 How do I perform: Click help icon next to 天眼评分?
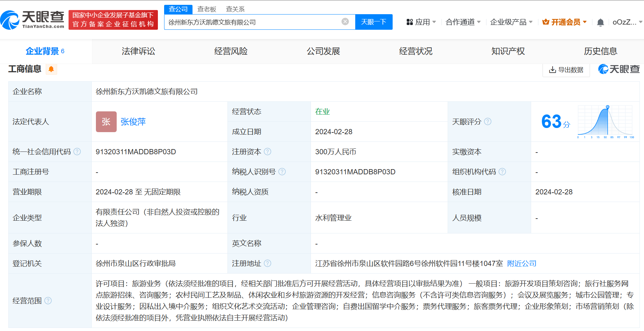click(488, 122)
